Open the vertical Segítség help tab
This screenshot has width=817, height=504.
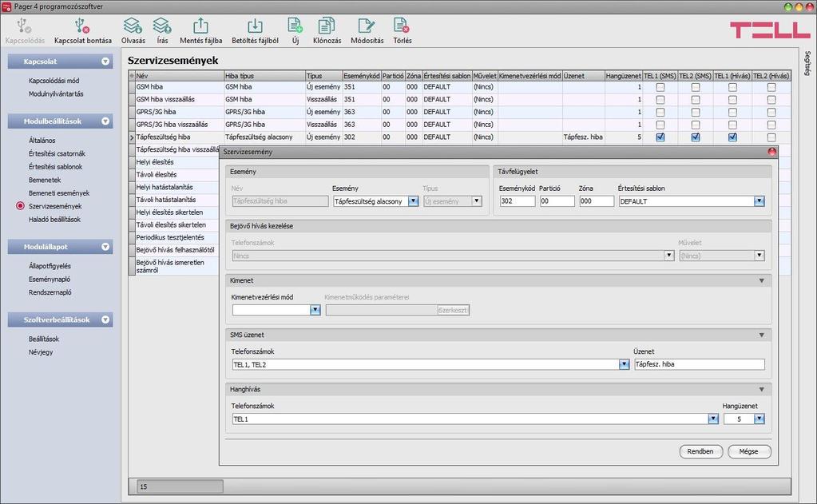tap(807, 63)
